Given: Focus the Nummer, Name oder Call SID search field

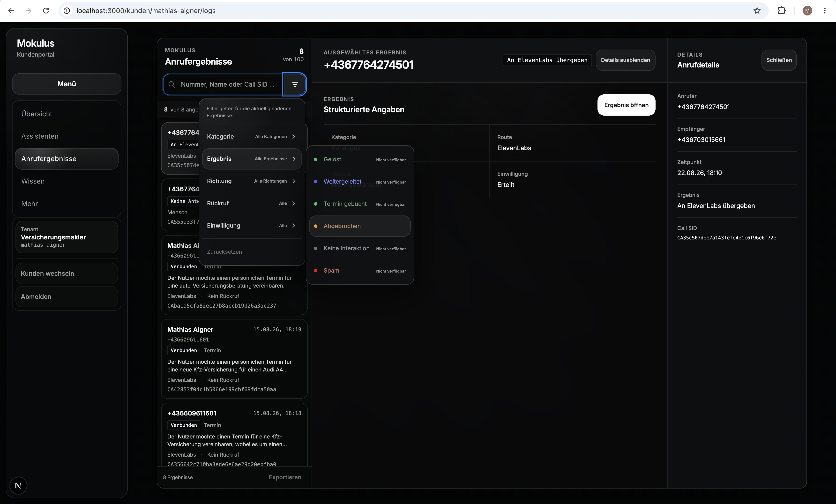Looking at the screenshot, I should pyautogui.click(x=223, y=84).
